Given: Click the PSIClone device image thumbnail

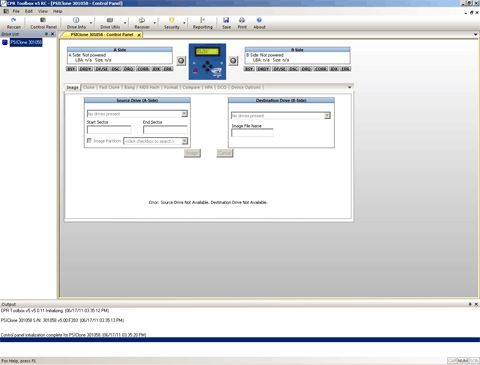Looking at the screenshot, I should tap(207, 62).
